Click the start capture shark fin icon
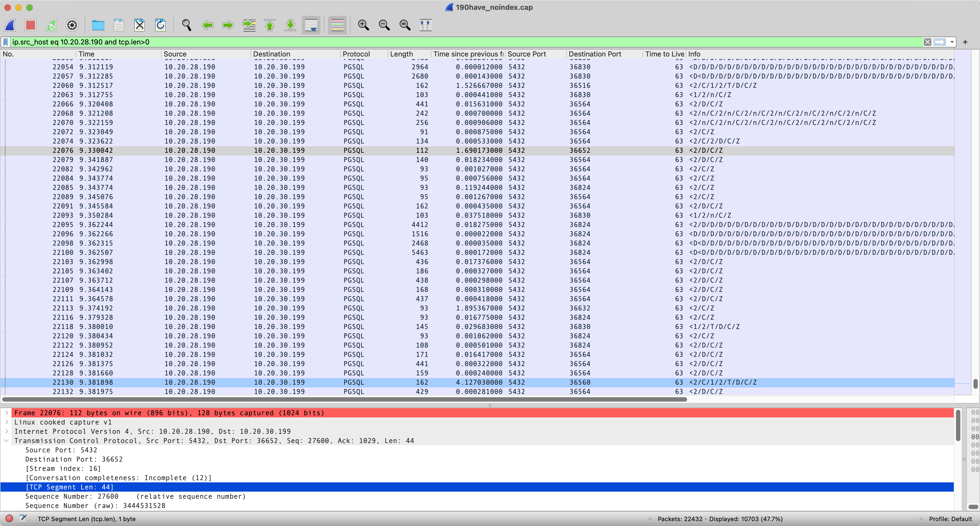 tap(10, 25)
